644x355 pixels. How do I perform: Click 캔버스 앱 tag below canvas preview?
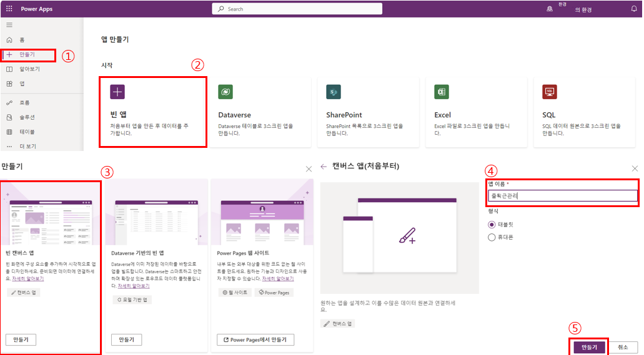pyautogui.click(x=337, y=324)
